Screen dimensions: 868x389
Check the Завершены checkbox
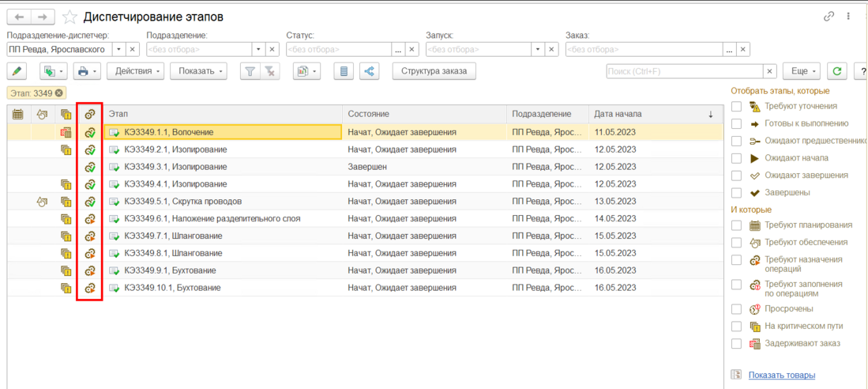click(x=736, y=193)
